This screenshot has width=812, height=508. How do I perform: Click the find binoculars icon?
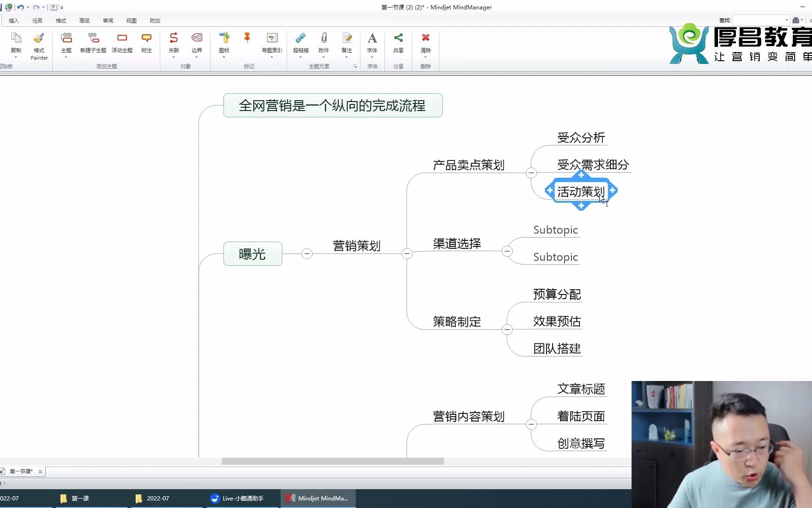point(796,20)
